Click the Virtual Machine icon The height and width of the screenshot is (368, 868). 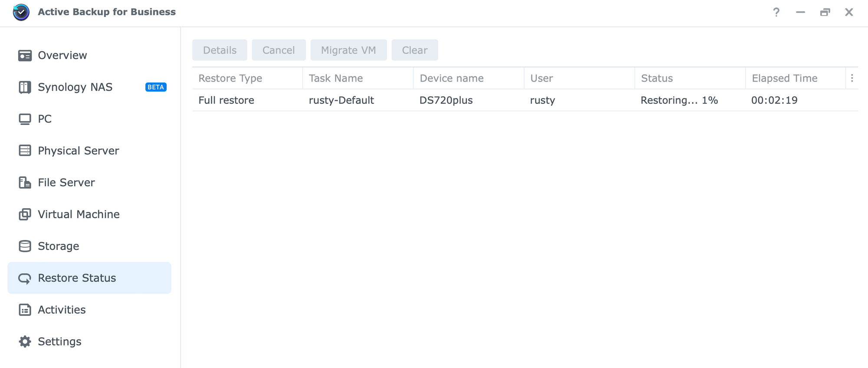(25, 214)
